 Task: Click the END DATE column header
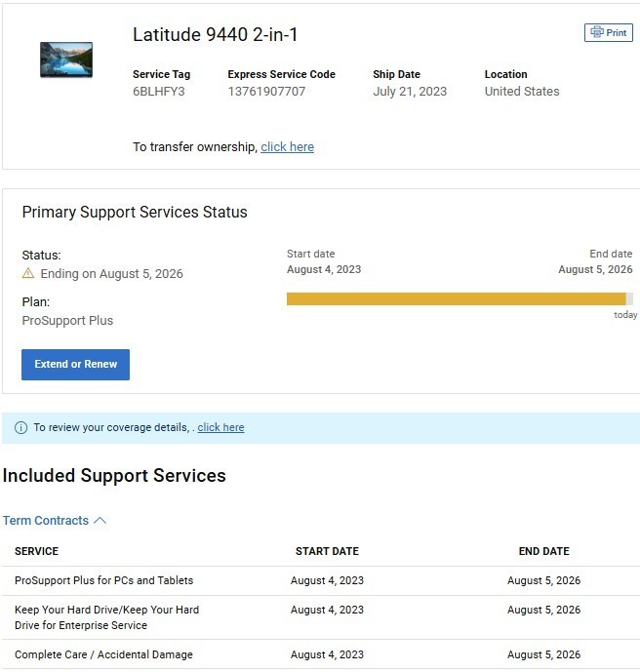(544, 551)
